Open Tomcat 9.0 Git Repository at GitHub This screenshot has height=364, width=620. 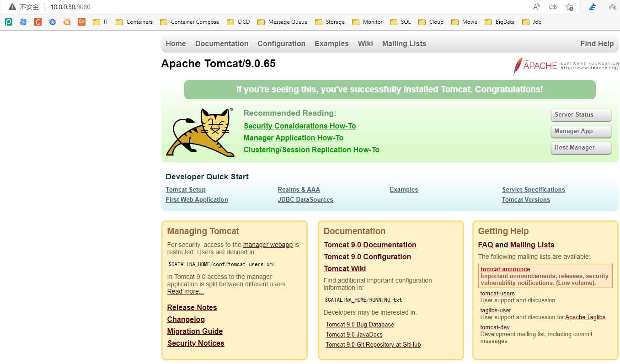coord(373,344)
